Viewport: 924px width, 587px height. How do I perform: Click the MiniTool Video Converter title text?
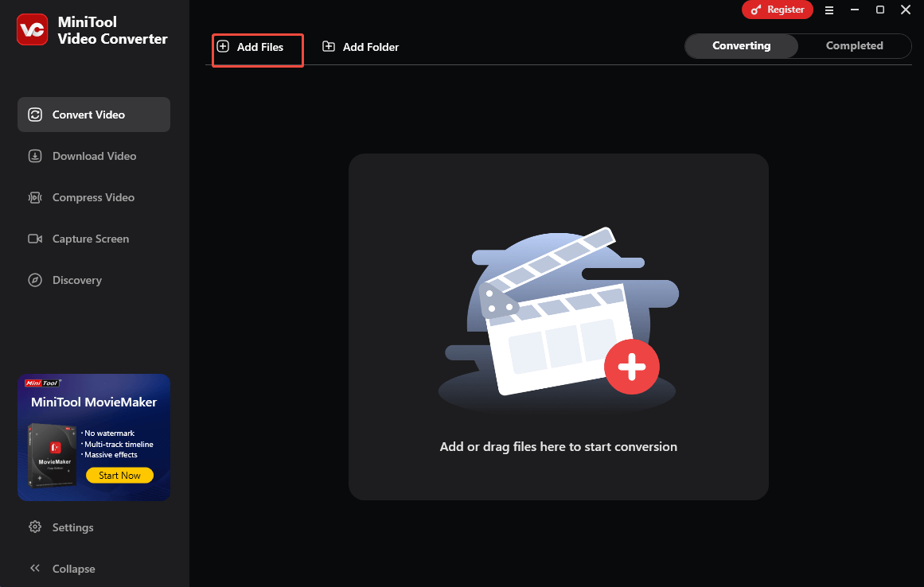click(112, 30)
